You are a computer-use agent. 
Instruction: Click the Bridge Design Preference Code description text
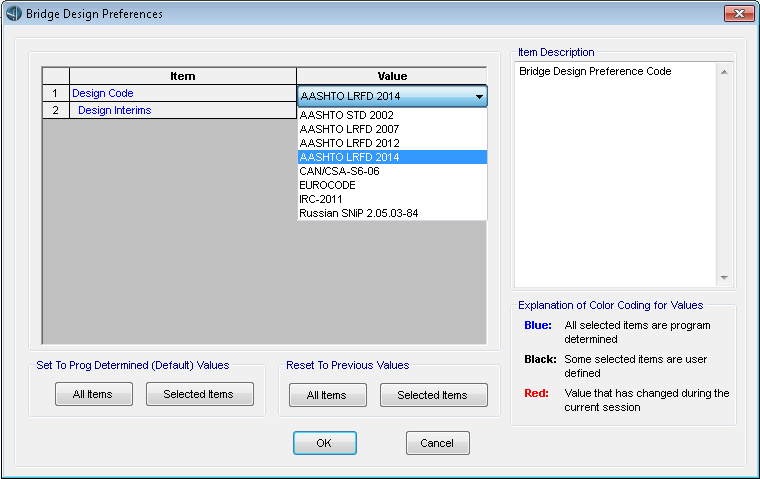click(595, 71)
